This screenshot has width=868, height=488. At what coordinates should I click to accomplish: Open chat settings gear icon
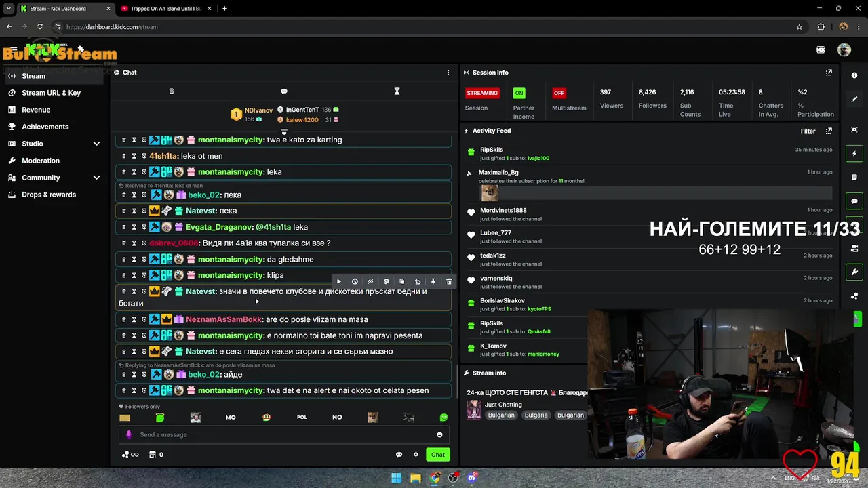point(416,455)
